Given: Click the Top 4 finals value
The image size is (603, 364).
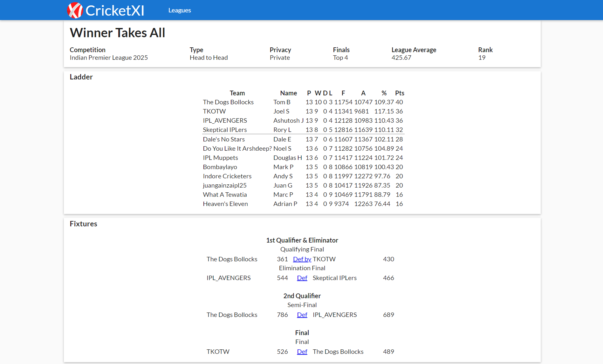Looking at the screenshot, I should [x=340, y=58].
